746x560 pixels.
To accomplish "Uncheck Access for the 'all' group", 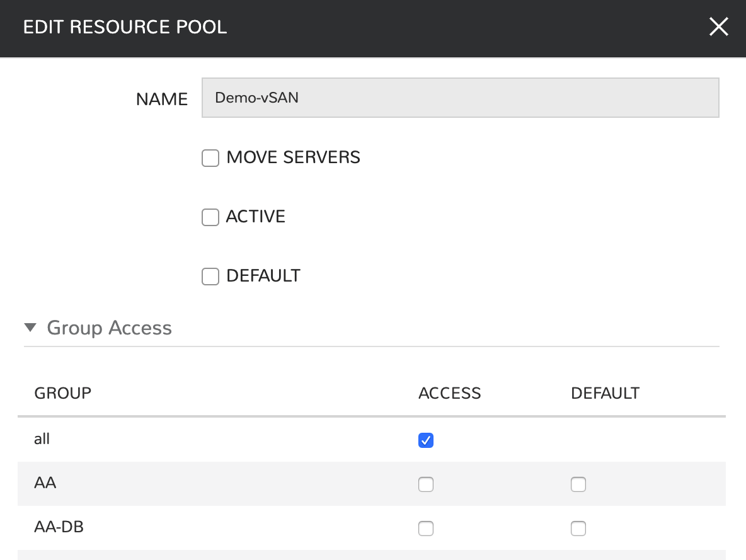I will click(x=426, y=440).
